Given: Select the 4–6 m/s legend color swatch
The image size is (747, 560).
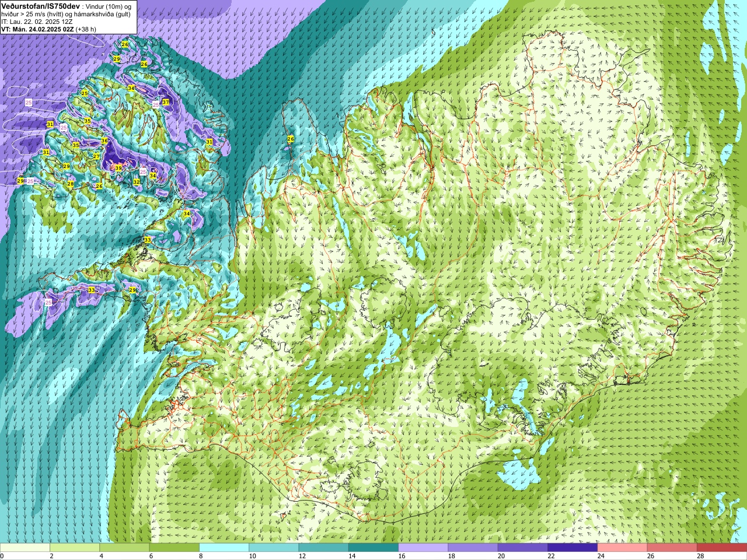Looking at the screenshot, I should click(x=124, y=548).
